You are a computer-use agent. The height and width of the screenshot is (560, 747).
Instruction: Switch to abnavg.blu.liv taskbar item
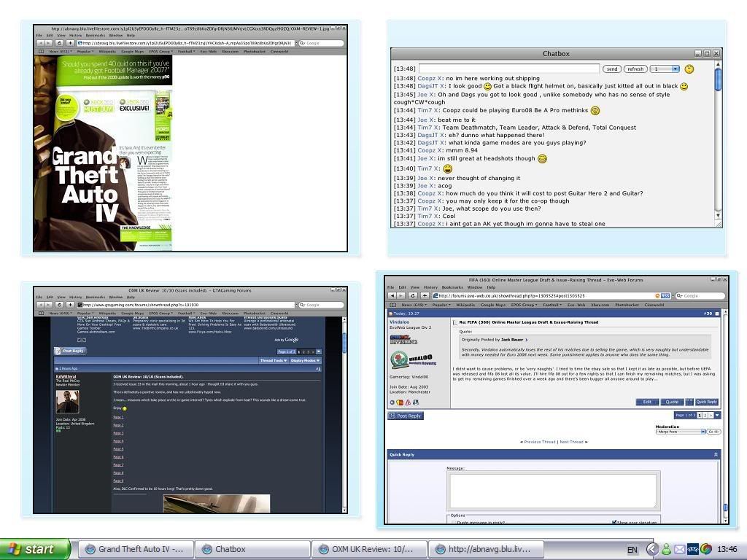click(x=487, y=549)
